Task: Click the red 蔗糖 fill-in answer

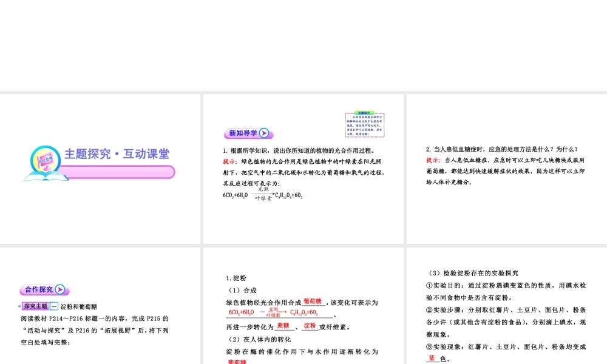Action: 283,326
